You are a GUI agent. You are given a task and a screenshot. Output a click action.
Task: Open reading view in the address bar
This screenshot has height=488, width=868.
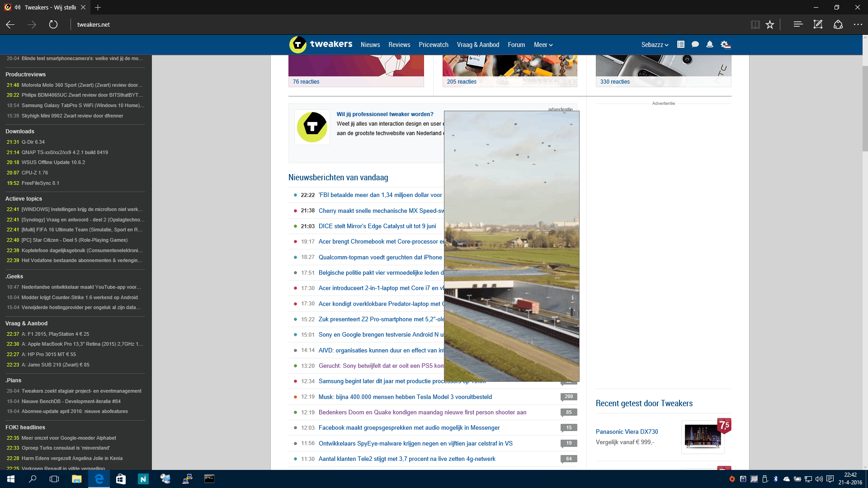755,24
